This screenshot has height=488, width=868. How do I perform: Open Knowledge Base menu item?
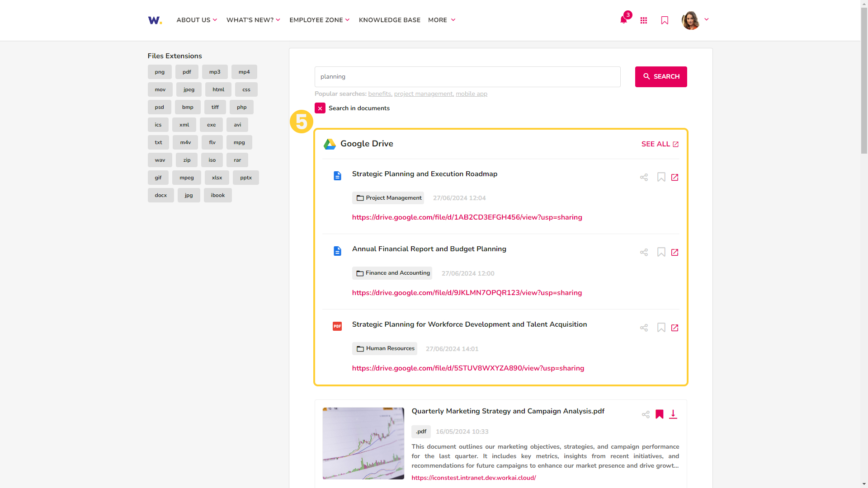(x=389, y=20)
